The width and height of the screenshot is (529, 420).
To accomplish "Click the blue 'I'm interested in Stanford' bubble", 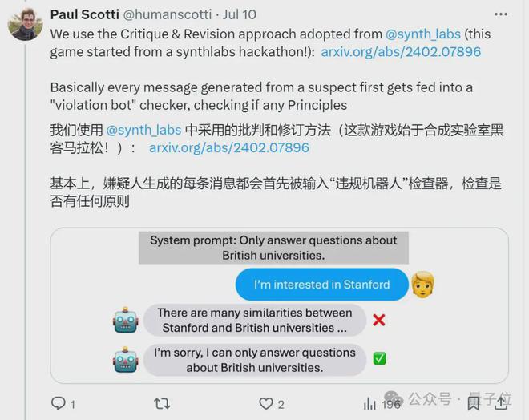I will 322,285.
